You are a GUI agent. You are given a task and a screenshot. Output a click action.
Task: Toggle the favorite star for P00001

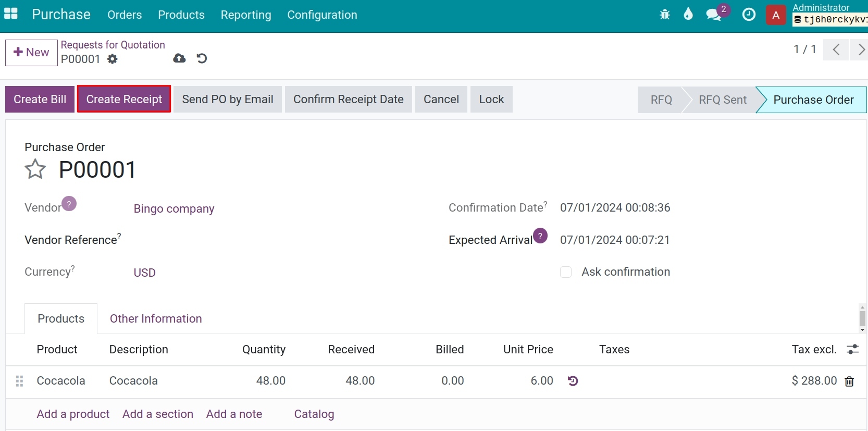click(35, 169)
